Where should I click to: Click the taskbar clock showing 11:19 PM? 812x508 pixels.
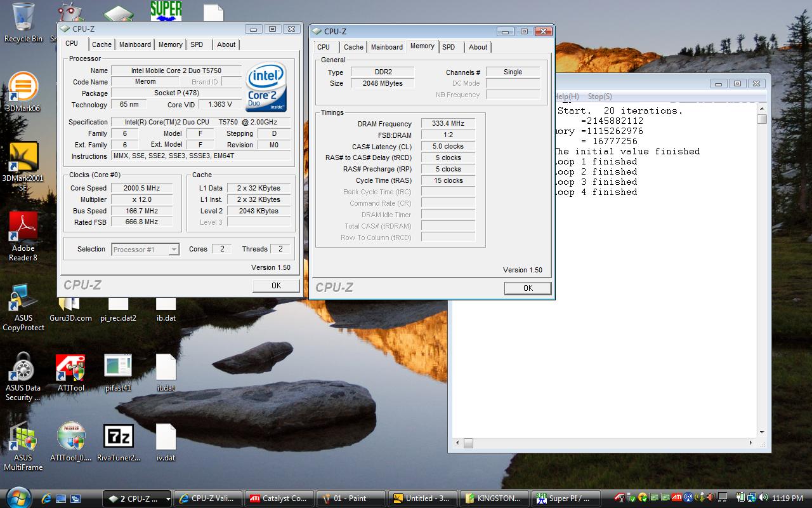[x=788, y=498]
